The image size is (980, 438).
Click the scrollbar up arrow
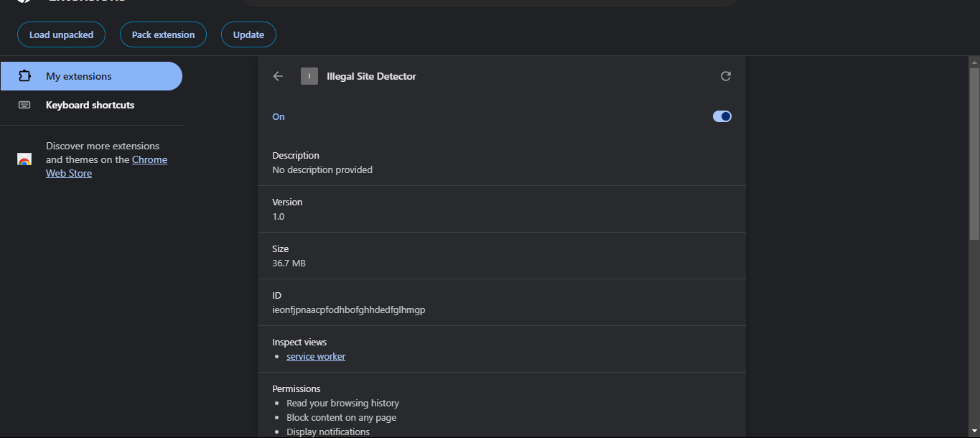pyautogui.click(x=974, y=62)
